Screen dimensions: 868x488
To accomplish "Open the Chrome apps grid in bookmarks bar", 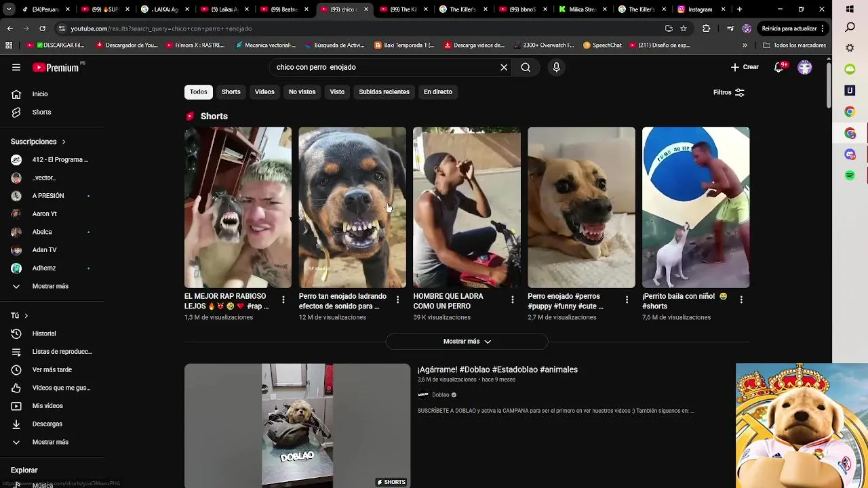I will (x=9, y=45).
